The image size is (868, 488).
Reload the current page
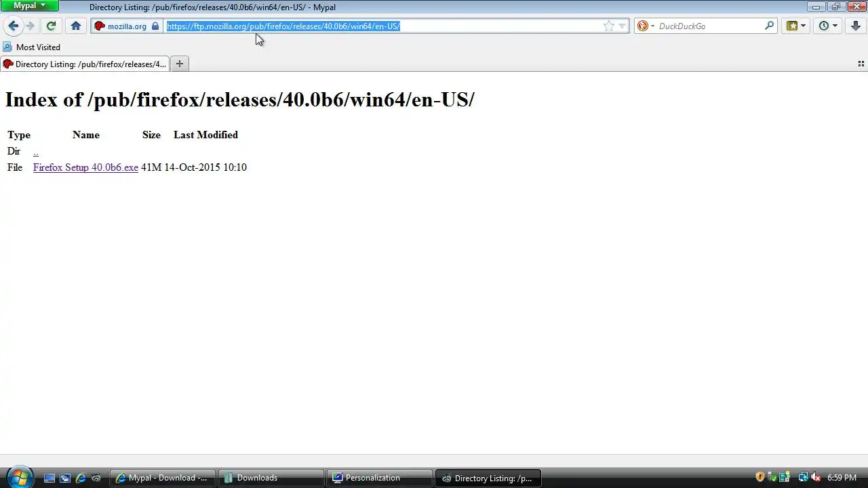pyautogui.click(x=51, y=26)
